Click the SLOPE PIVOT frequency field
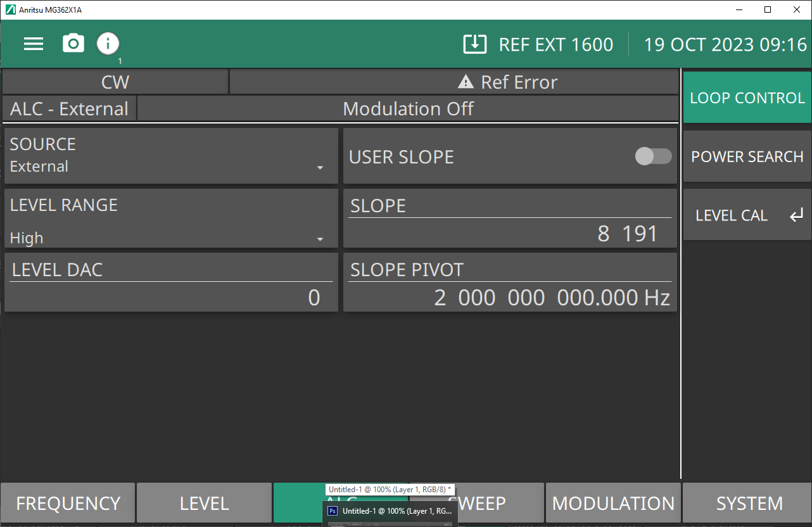Image resolution: width=812 pixels, height=527 pixels. (x=510, y=297)
